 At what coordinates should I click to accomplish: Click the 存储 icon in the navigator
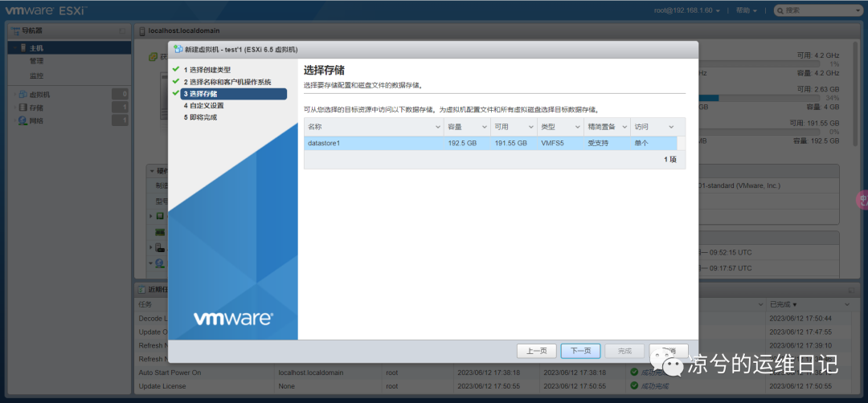[x=23, y=108]
